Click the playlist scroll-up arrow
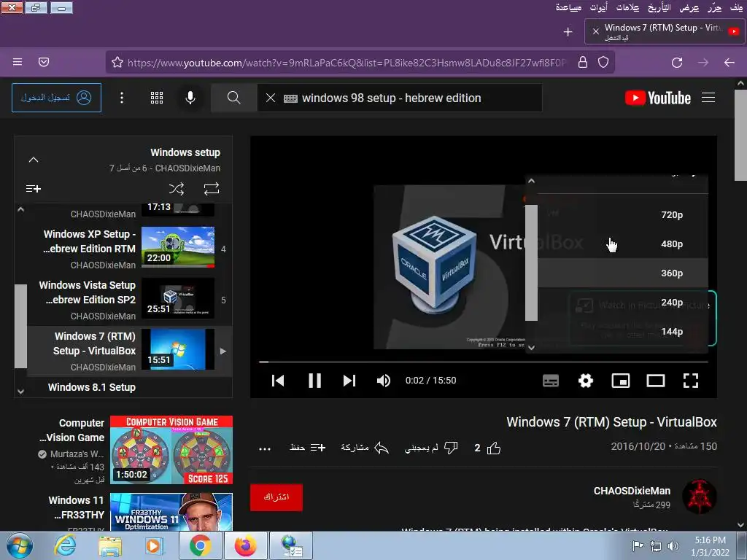747x560 pixels. coord(20,209)
